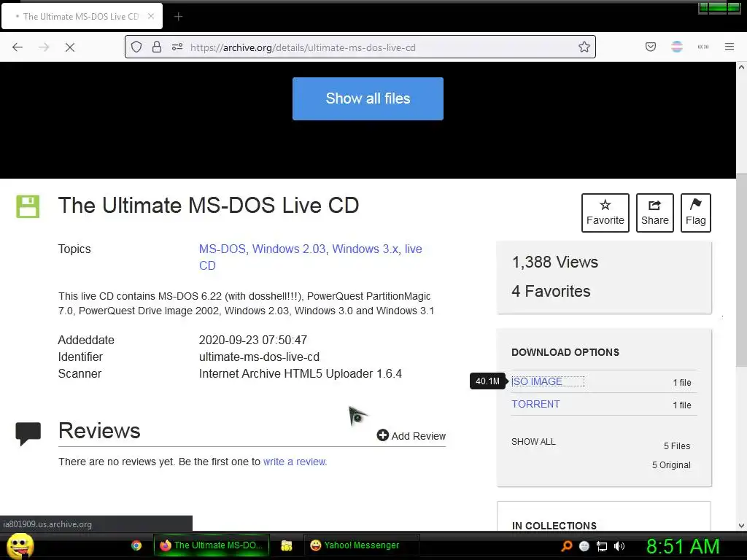Download the ISO IMAGE file

537,381
